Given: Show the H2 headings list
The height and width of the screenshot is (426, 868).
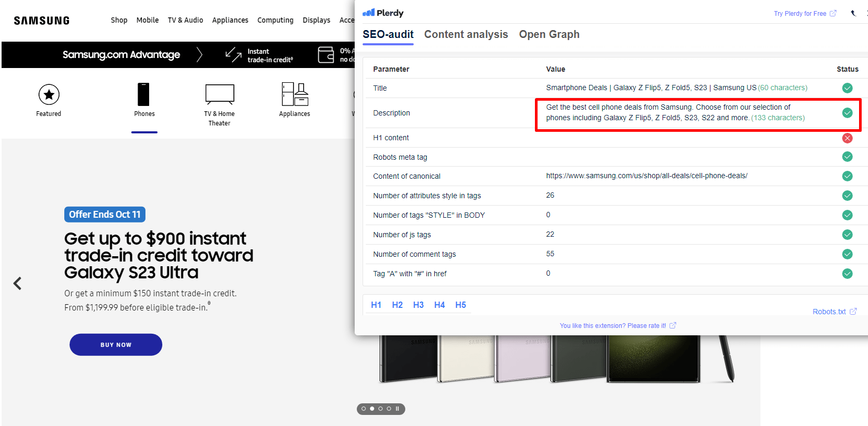Looking at the screenshot, I should tap(397, 305).
